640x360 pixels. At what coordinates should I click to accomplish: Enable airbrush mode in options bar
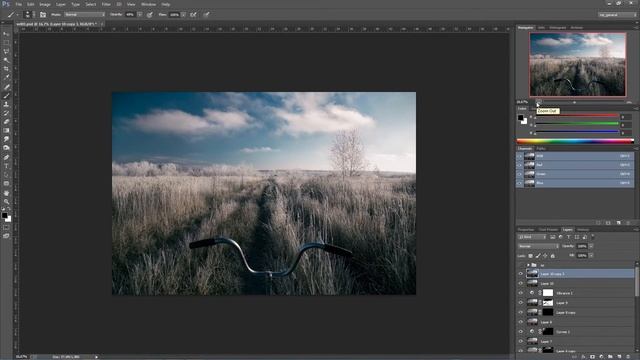(x=193, y=15)
